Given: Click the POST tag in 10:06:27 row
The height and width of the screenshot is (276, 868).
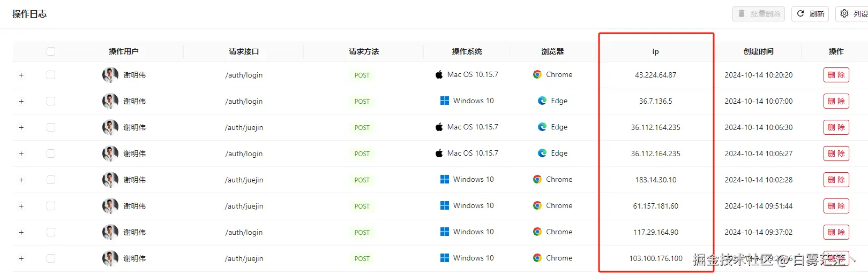Looking at the screenshot, I should (362, 154).
